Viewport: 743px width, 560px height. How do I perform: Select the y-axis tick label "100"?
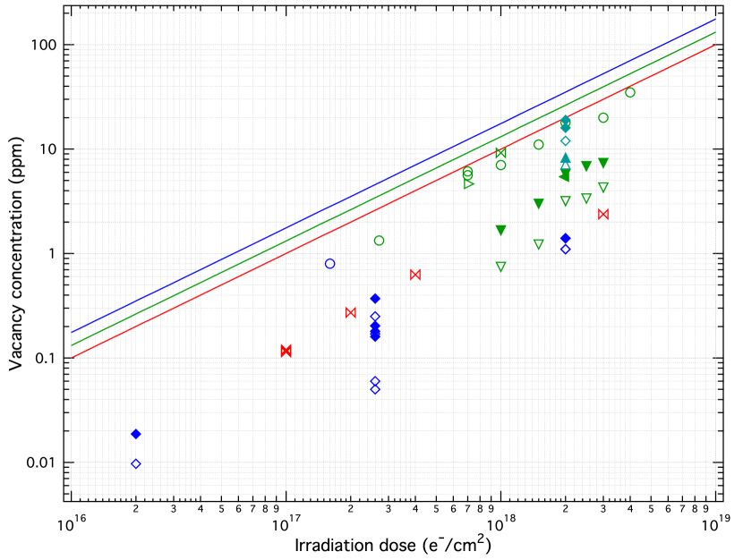pyautogui.click(x=44, y=46)
